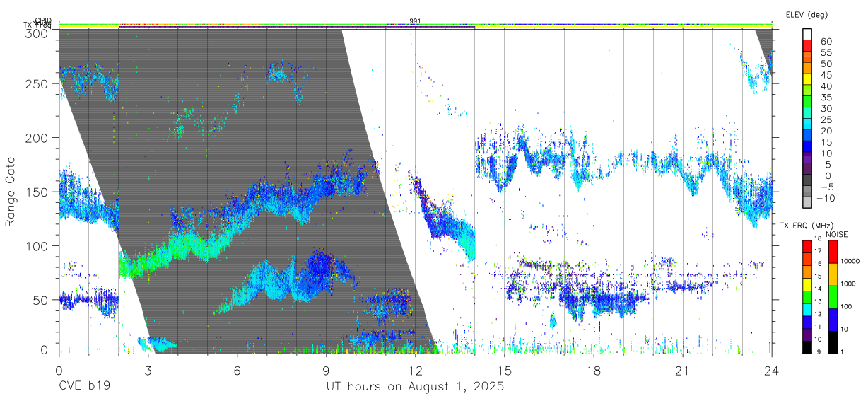
Task: Click the UT hours axis tick "18"
Action: click(594, 370)
